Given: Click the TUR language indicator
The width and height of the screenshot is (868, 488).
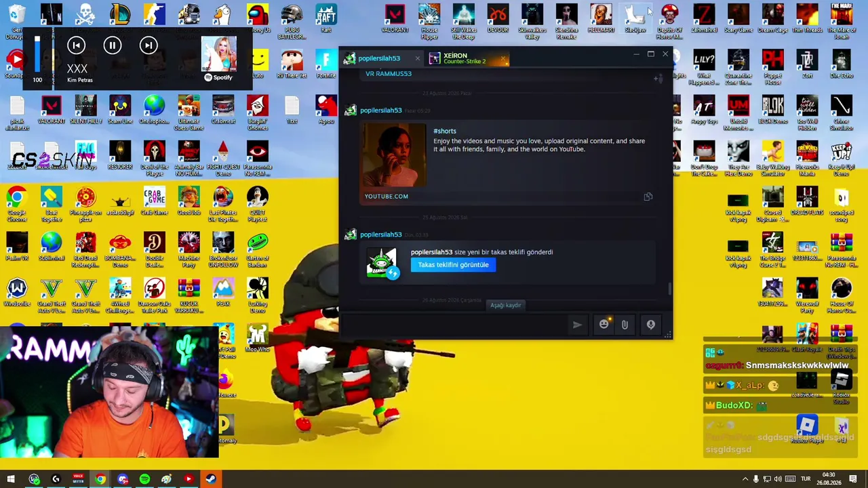Looking at the screenshot, I should point(805,480).
